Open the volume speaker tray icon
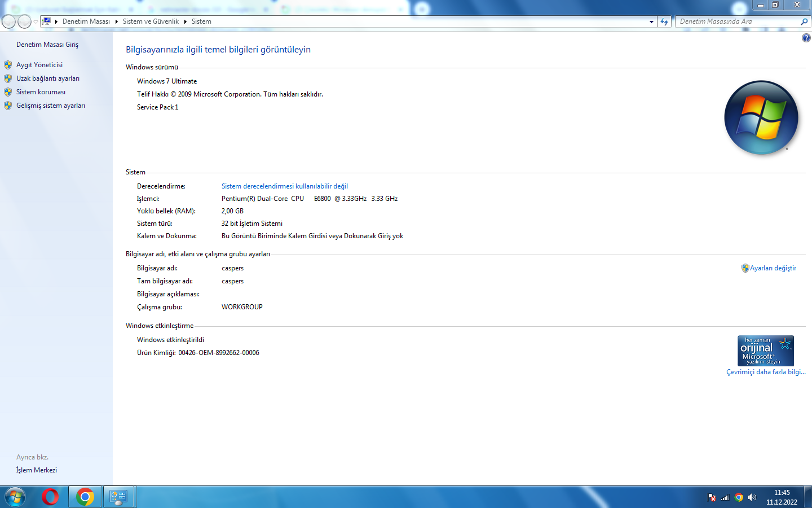Viewport: 812px width, 508px height. (752, 497)
